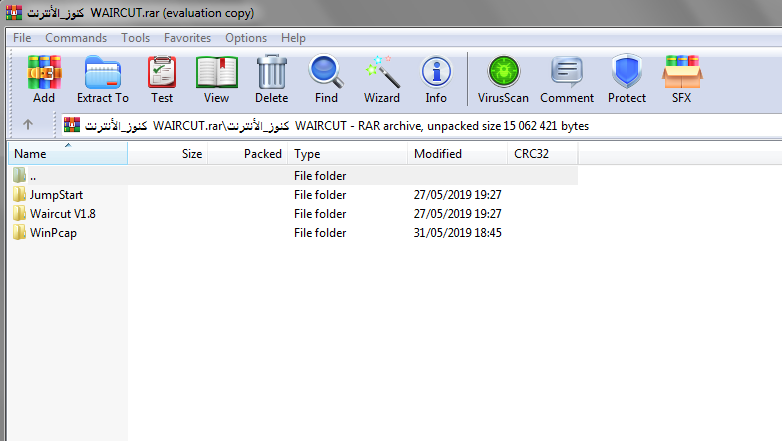Click modified date in JumpStart row
The width and height of the screenshot is (782, 441).
pos(457,195)
